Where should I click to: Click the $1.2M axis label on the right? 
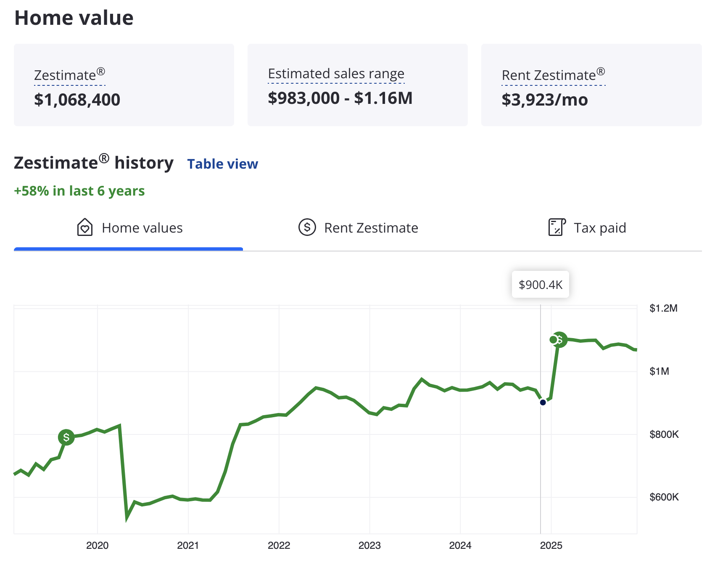[x=664, y=308]
